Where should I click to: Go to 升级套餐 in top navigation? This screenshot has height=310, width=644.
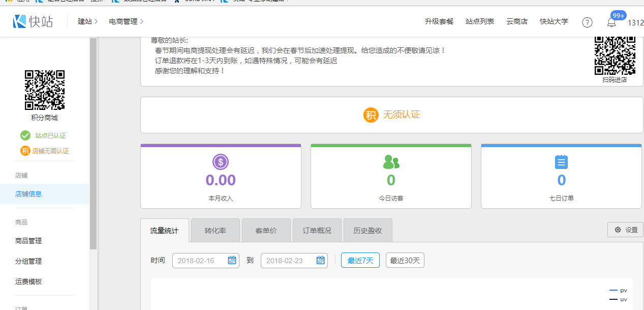click(x=439, y=21)
